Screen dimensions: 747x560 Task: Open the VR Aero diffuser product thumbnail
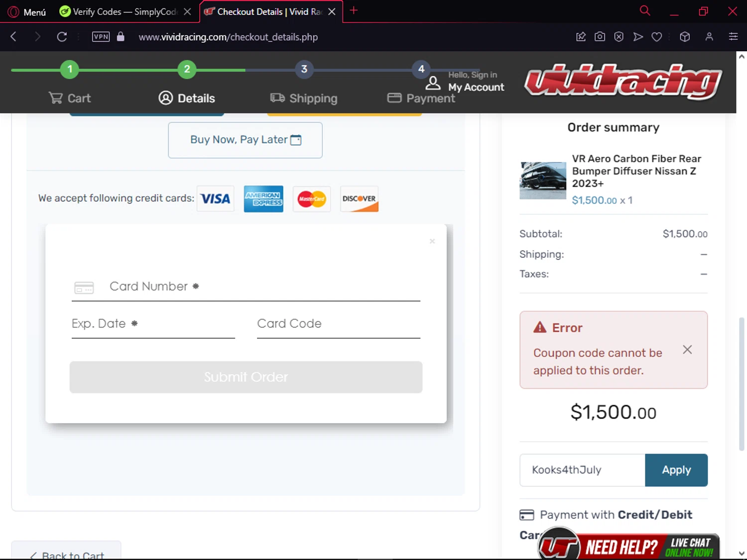point(543,180)
